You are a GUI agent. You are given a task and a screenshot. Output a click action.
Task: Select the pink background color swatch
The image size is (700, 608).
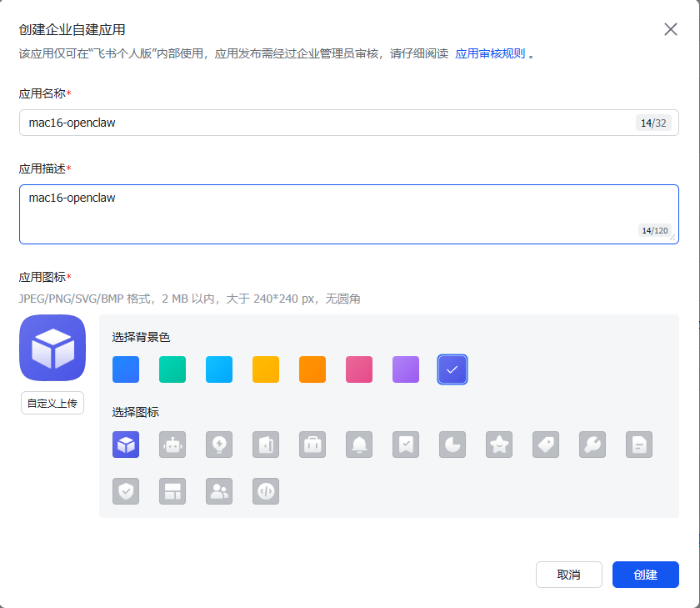click(359, 369)
